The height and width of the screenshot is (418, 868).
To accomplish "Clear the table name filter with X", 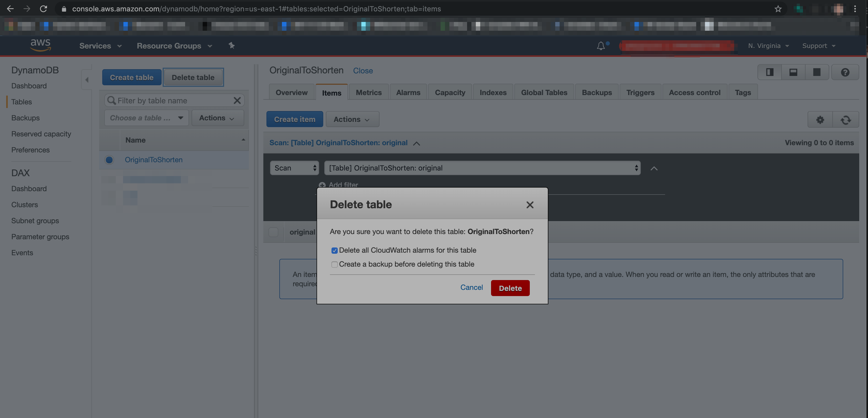I will [x=237, y=100].
